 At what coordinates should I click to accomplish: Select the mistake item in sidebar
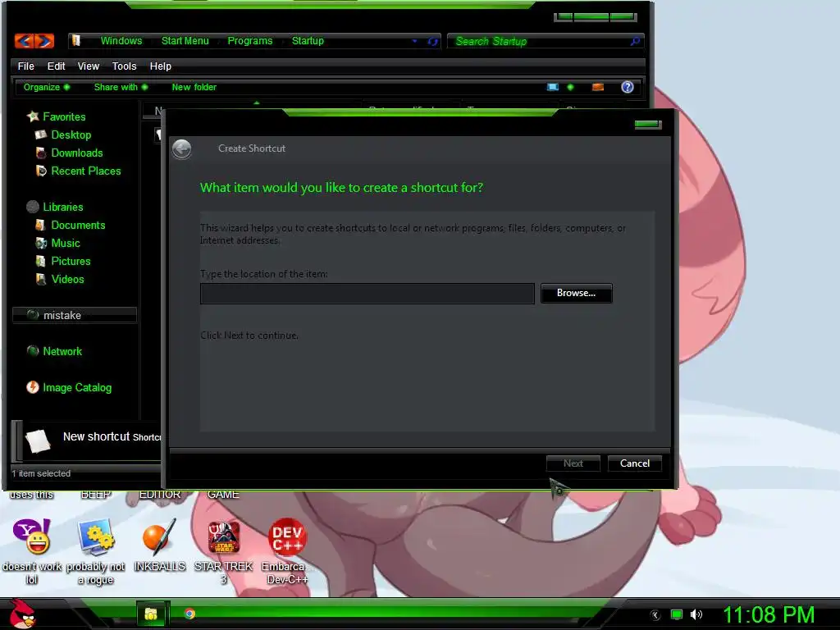click(x=74, y=315)
